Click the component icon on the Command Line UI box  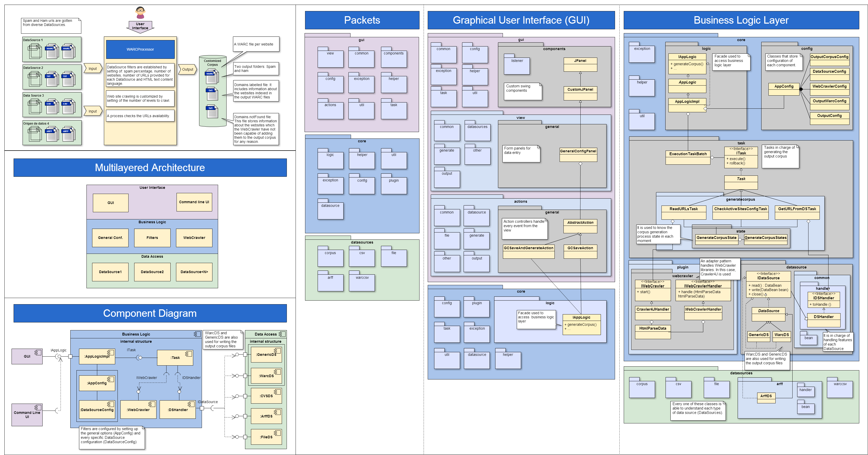pos(38,407)
